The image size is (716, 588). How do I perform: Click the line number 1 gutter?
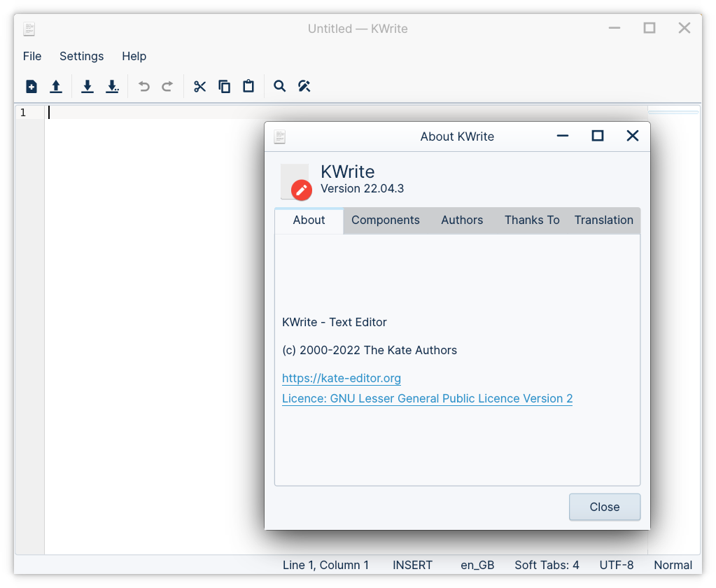pos(23,112)
